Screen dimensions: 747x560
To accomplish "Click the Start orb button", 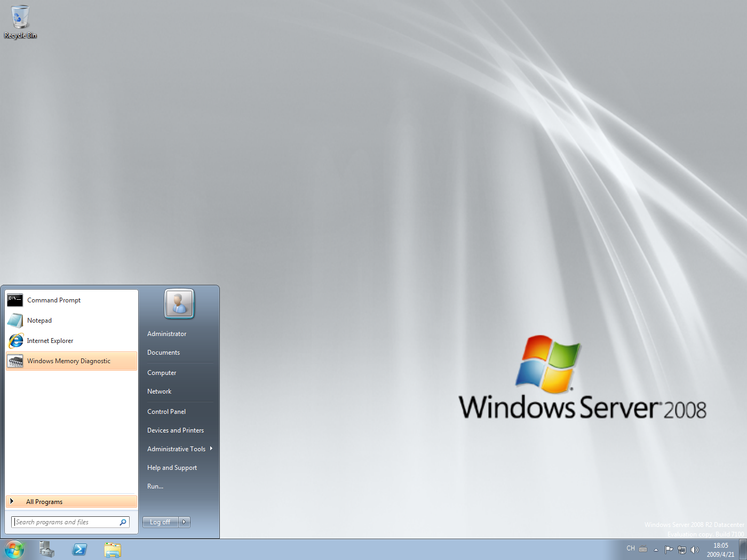I will pos(14,550).
